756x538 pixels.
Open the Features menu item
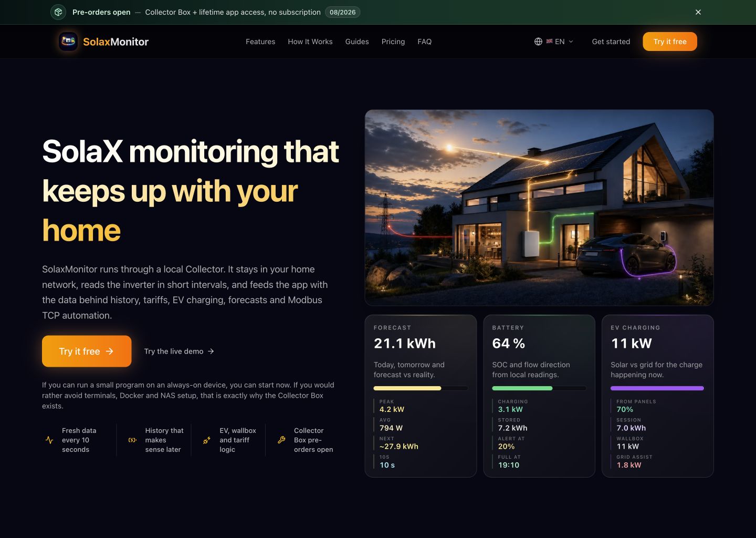(x=260, y=42)
